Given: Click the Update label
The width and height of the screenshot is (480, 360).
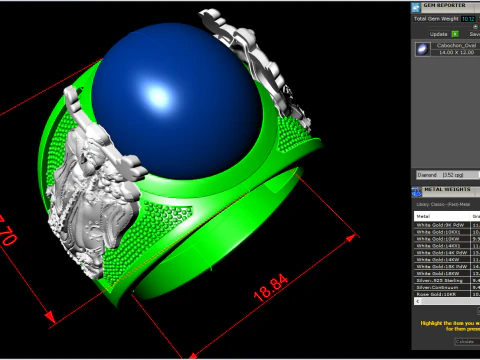Looking at the screenshot, I should [x=438, y=34].
